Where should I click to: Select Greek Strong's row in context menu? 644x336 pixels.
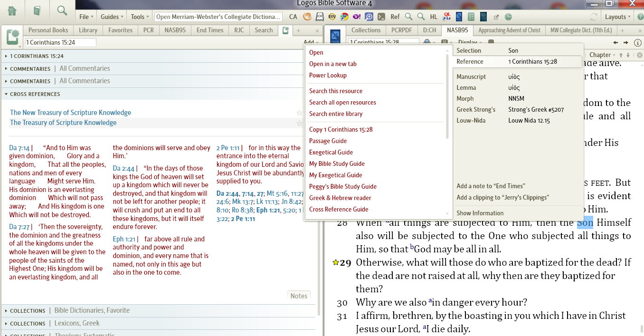click(x=518, y=109)
